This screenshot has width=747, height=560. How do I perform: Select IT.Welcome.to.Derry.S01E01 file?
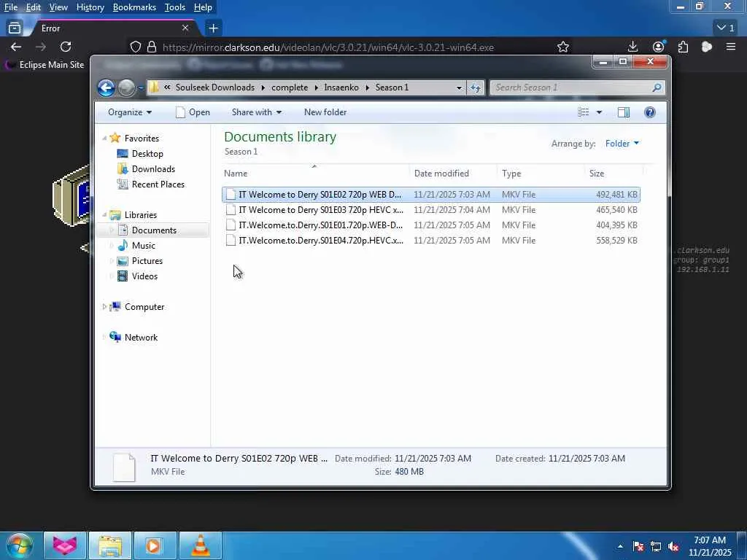430,225
